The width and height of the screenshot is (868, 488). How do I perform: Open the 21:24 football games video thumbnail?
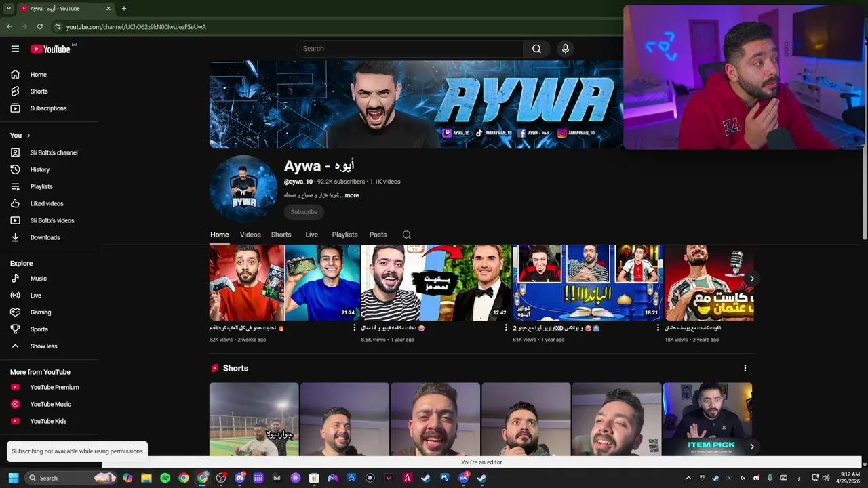click(285, 283)
